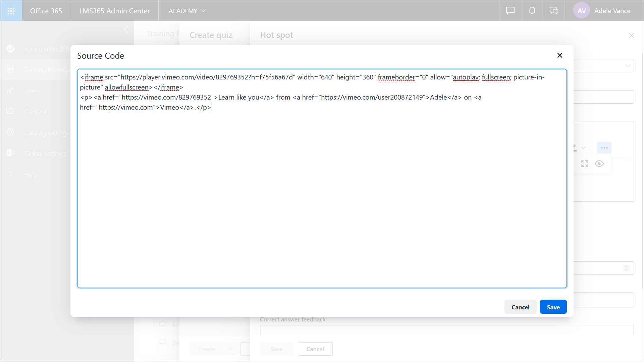Image resolution: width=644 pixels, height=362 pixels.
Task: Close the Hot spot panel
Action: click(631, 36)
